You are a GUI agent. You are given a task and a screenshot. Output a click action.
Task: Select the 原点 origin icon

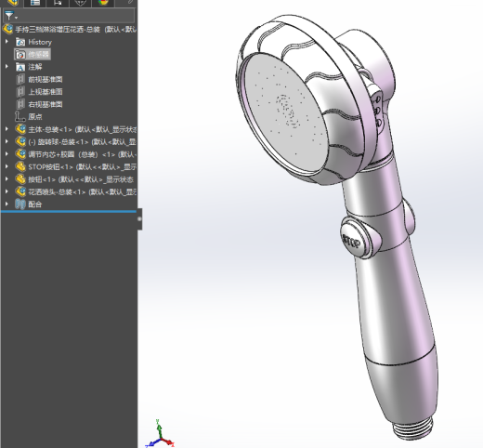pyautogui.click(x=20, y=116)
